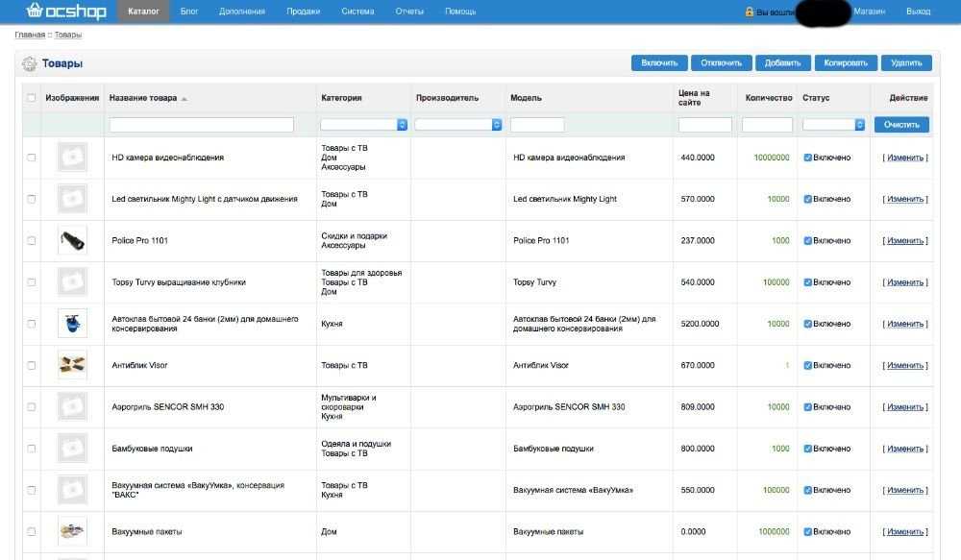Screen dimensions: 961x560
Task: Click placeholder image of Led светильник row
Action: pos(72,199)
